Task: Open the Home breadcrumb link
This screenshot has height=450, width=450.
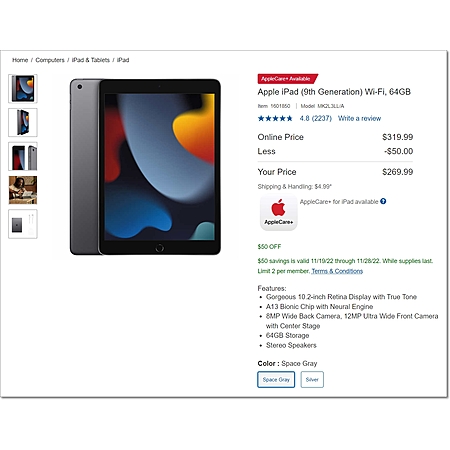Action: 20,60
